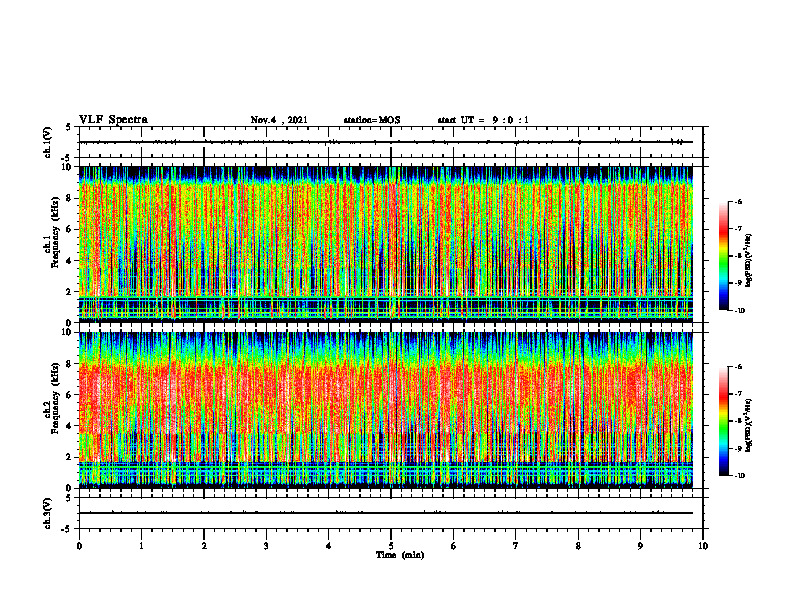
Task: Click the ch.1 frequency tick "2"
Action: pyautogui.click(x=70, y=291)
